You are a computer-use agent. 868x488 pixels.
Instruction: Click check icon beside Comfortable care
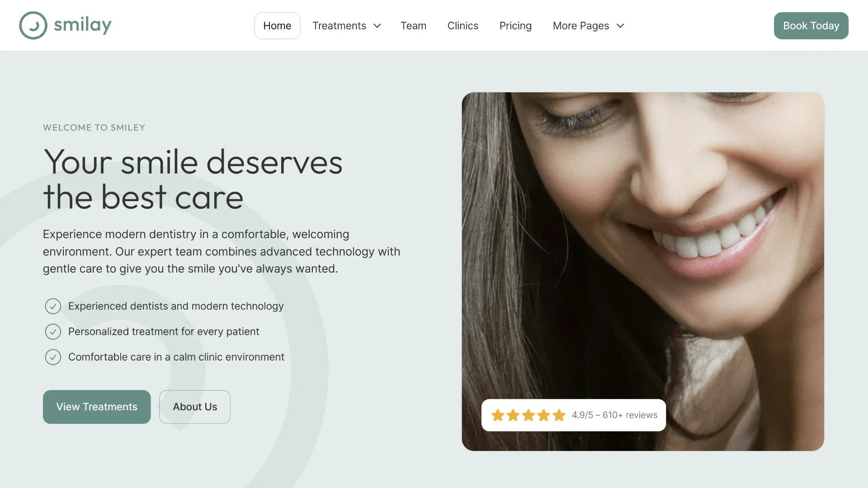pos(53,357)
